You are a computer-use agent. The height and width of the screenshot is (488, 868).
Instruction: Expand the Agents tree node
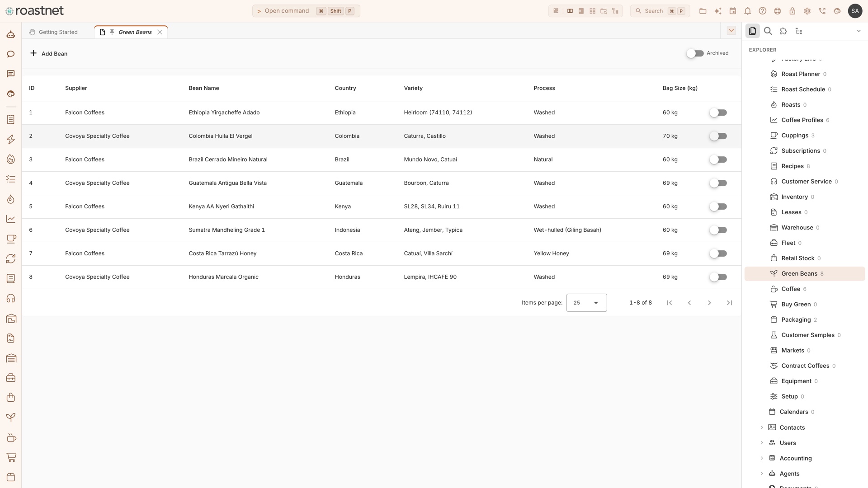coord(762,474)
